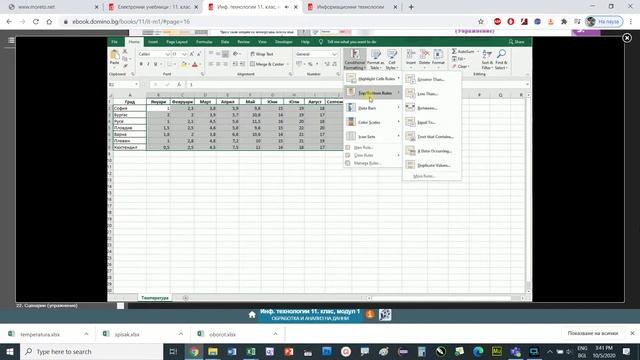Open the File tab in Excel
640x360 pixels.
[115, 42]
